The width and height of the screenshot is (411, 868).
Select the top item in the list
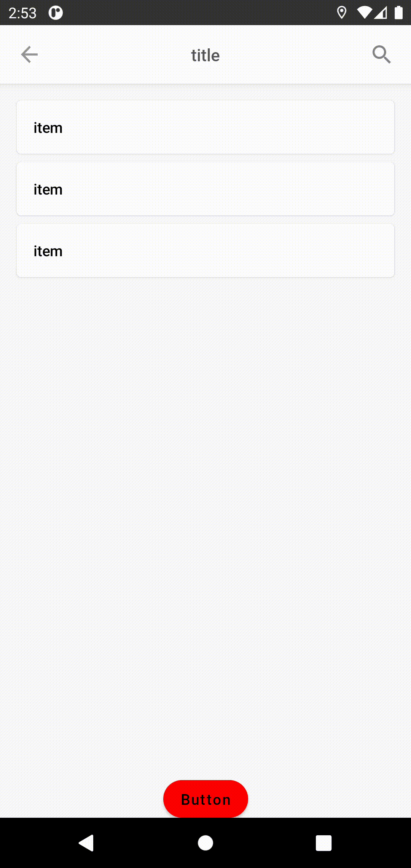205,127
